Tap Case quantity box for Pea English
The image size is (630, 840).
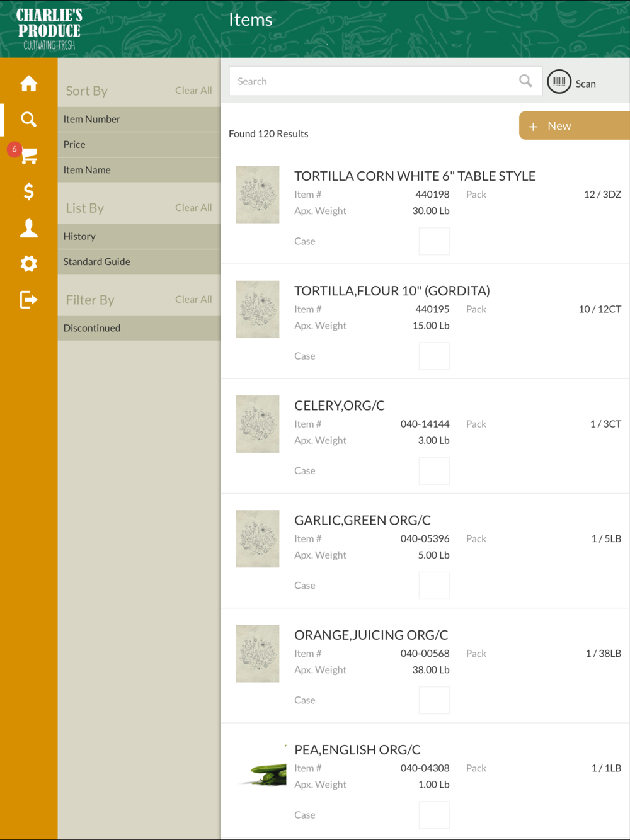434,815
